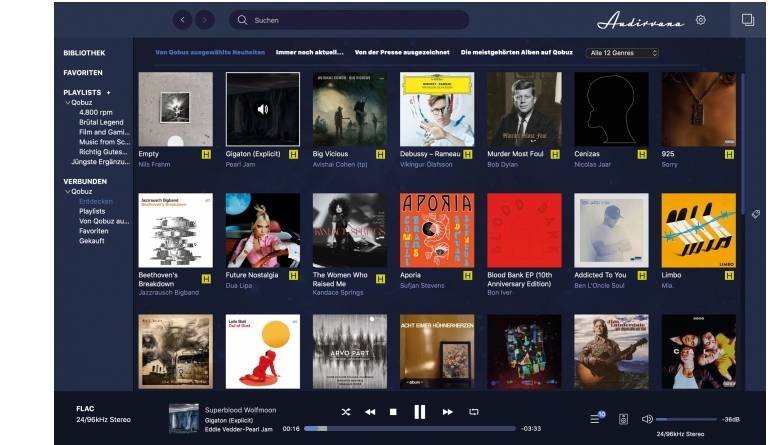
Task: Switch to the Immer noch aktuell tab
Action: pos(309,52)
